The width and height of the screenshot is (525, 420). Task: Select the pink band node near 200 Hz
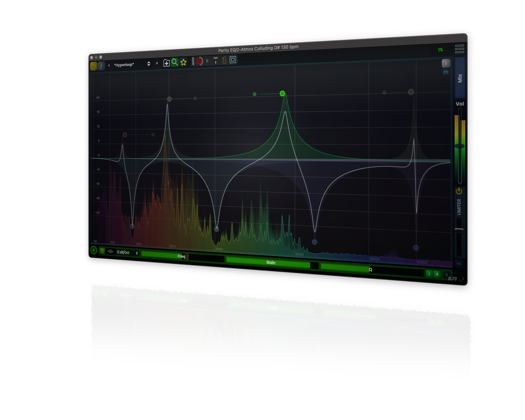[x=125, y=135]
